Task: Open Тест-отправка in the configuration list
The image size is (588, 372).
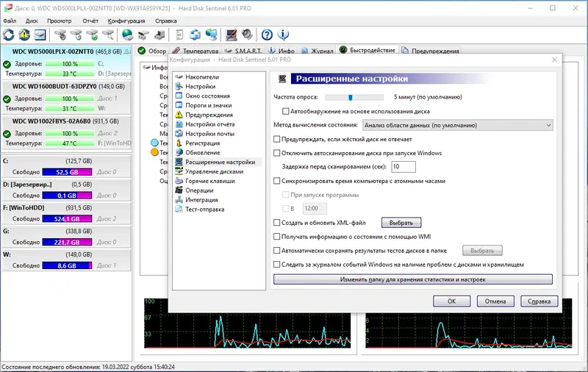Action: (x=205, y=210)
